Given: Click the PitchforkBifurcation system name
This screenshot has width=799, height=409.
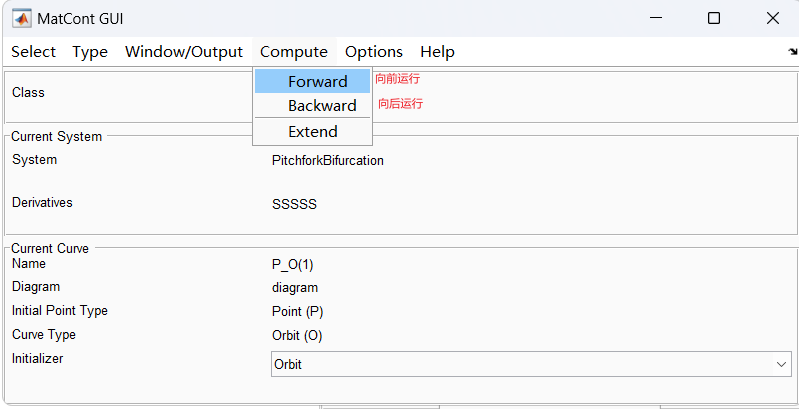Looking at the screenshot, I should coord(328,160).
